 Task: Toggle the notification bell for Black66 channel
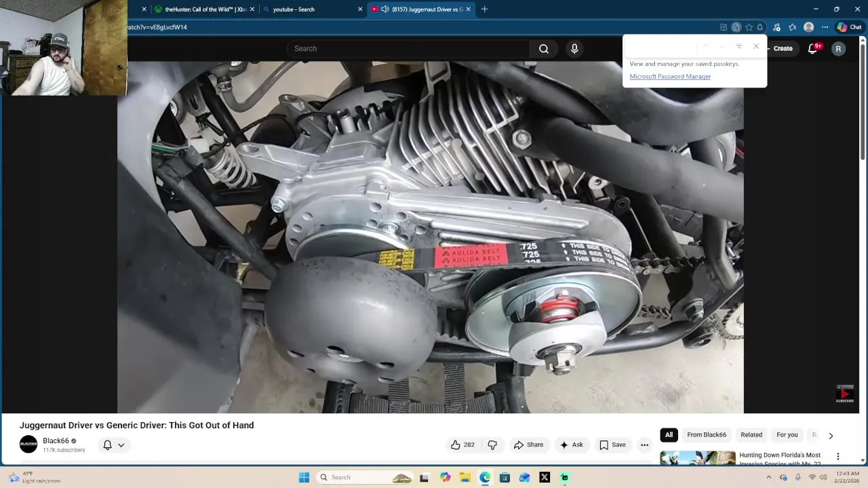point(107,445)
